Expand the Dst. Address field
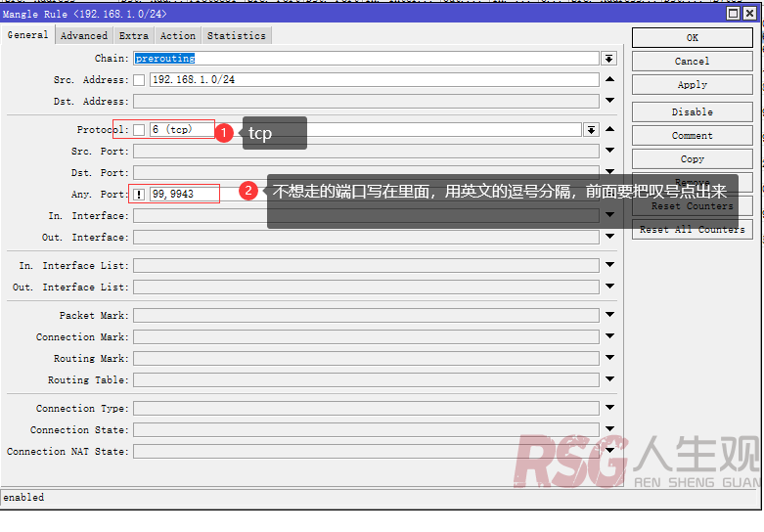The image size is (764, 532). (x=609, y=101)
